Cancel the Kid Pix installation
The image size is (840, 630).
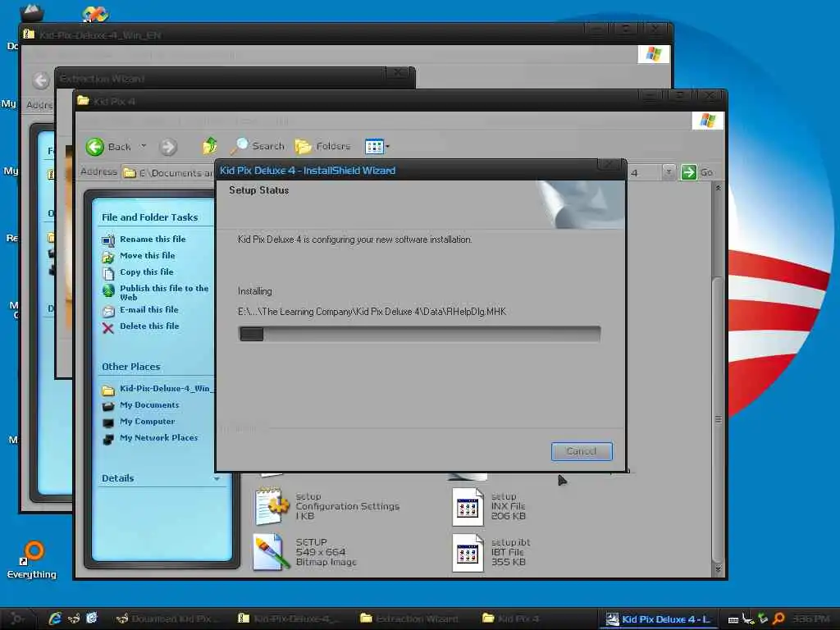click(x=582, y=451)
